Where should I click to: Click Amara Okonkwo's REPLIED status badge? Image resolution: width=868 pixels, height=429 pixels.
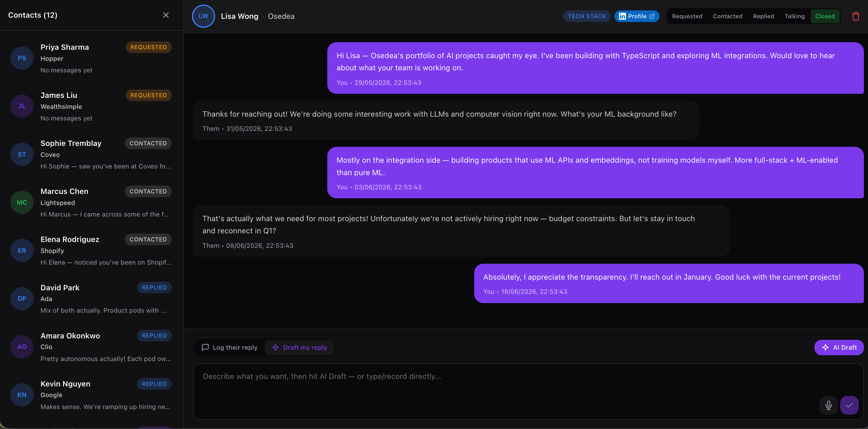tap(154, 335)
